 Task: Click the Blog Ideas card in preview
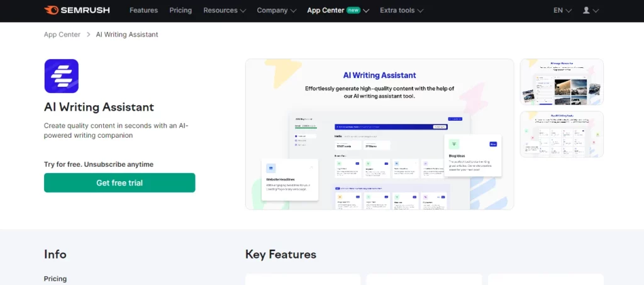tap(473, 155)
